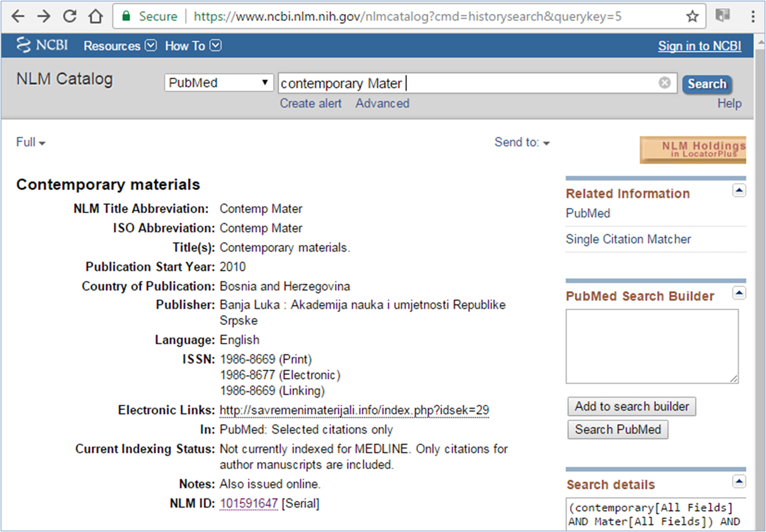
Task: Click Add to search builder button
Action: (x=632, y=406)
